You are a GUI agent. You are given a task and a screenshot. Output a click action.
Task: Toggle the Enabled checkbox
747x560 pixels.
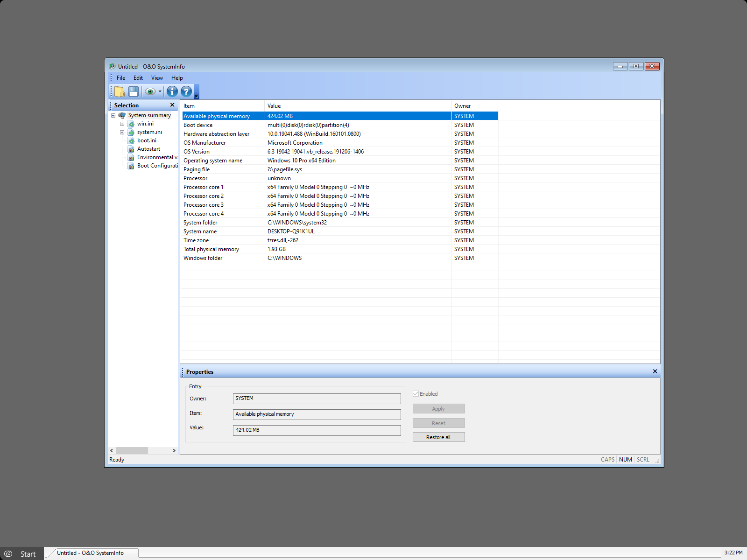tap(416, 394)
